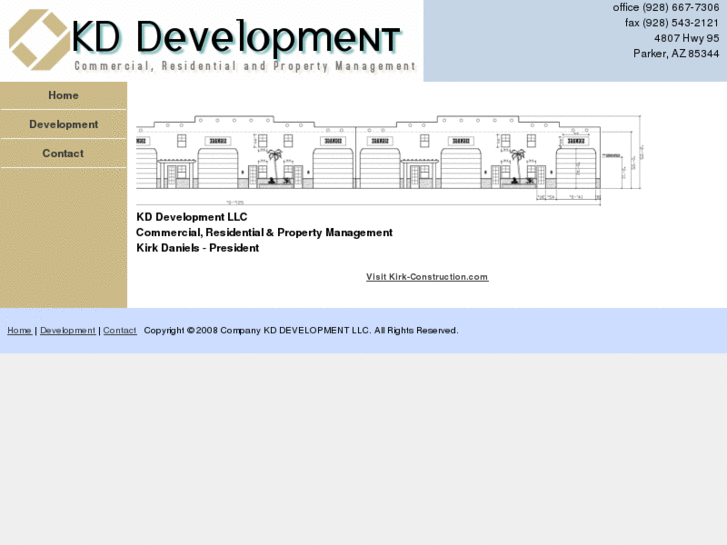Viewport: 727px width, 545px height.
Task: Select the KD Development LLC heading text
Action: (192, 217)
